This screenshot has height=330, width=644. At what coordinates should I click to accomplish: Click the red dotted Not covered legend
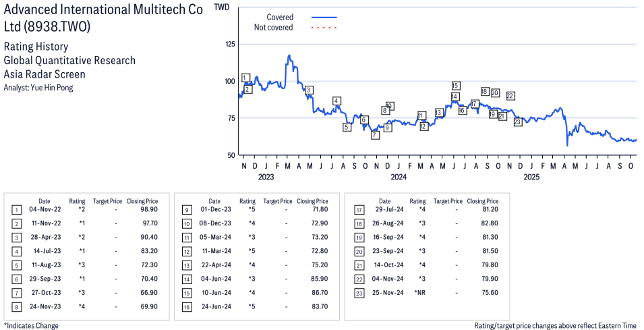pos(324,28)
